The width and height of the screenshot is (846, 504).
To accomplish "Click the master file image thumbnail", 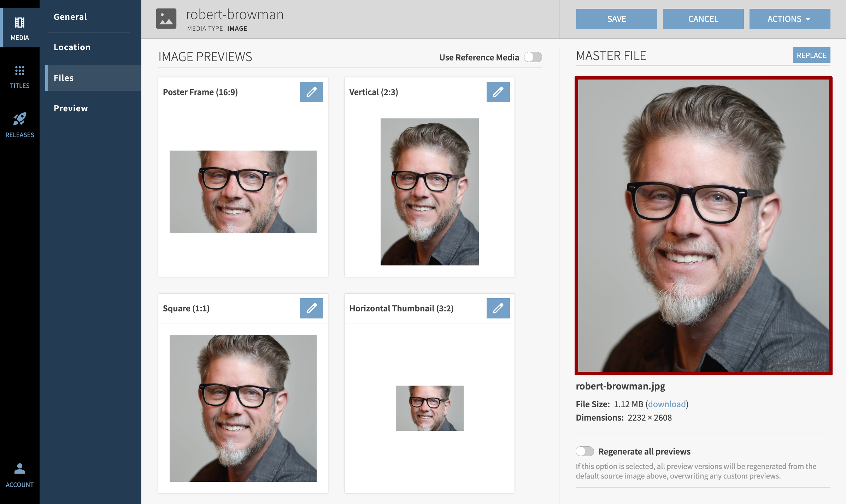I will (703, 225).
